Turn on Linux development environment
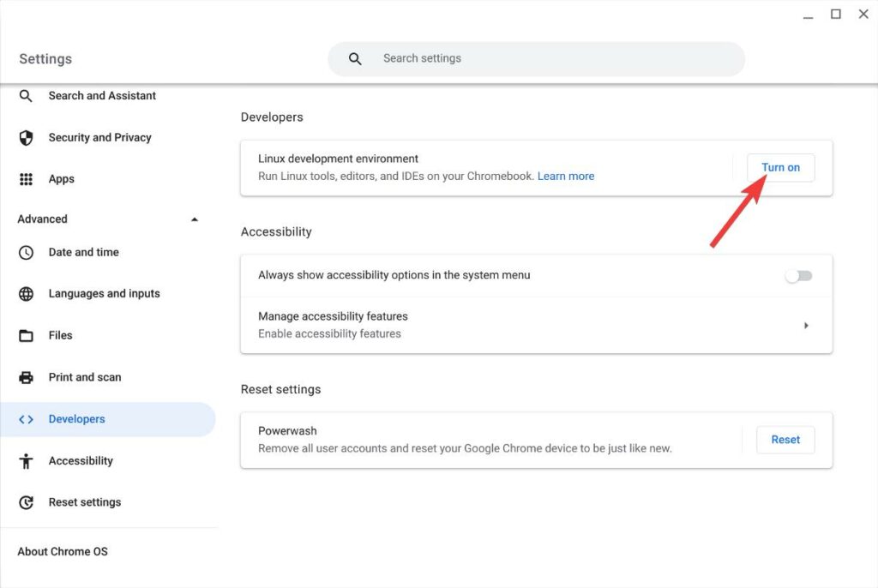 [x=779, y=167]
